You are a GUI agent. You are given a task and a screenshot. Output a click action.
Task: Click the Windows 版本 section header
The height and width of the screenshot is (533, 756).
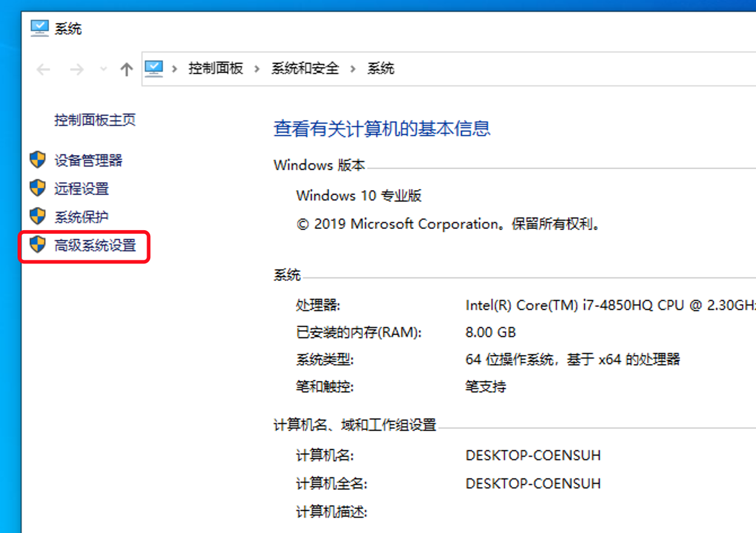point(320,165)
